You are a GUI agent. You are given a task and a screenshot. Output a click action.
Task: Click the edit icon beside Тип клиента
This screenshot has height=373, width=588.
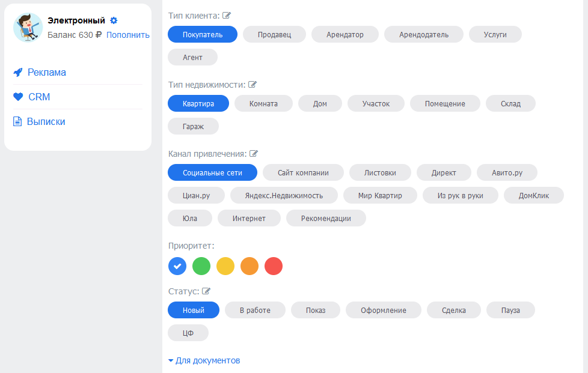pyautogui.click(x=227, y=16)
